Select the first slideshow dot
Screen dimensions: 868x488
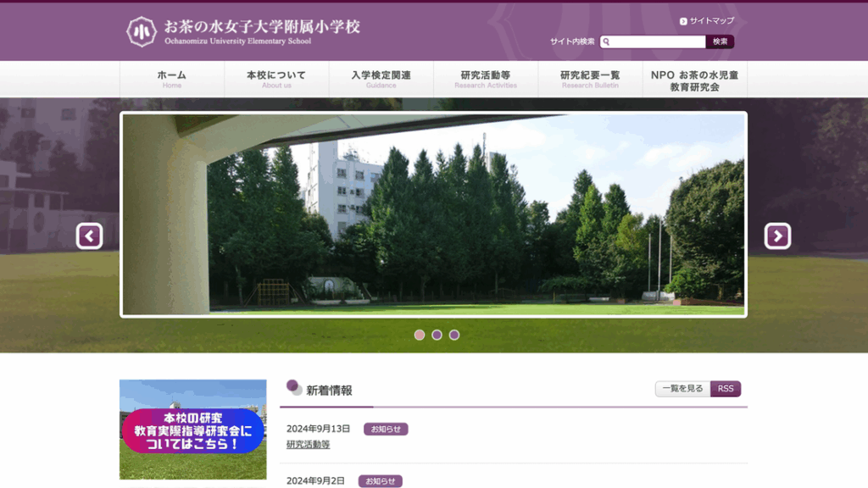tap(420, 335)
